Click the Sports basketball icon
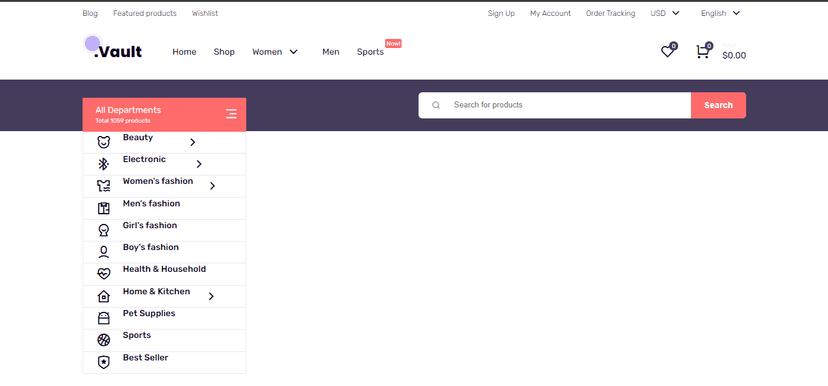Screen dimensions: 828x386 click(104, 340)
